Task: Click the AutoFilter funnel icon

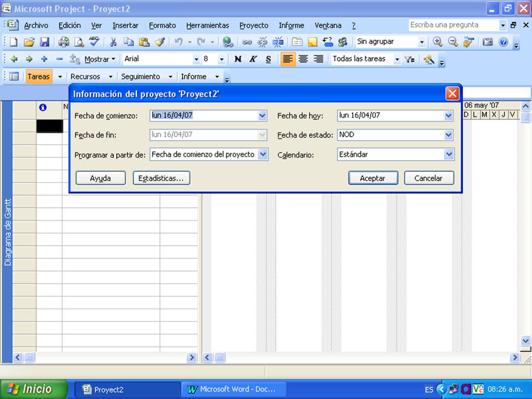Action: coord(410,59)
